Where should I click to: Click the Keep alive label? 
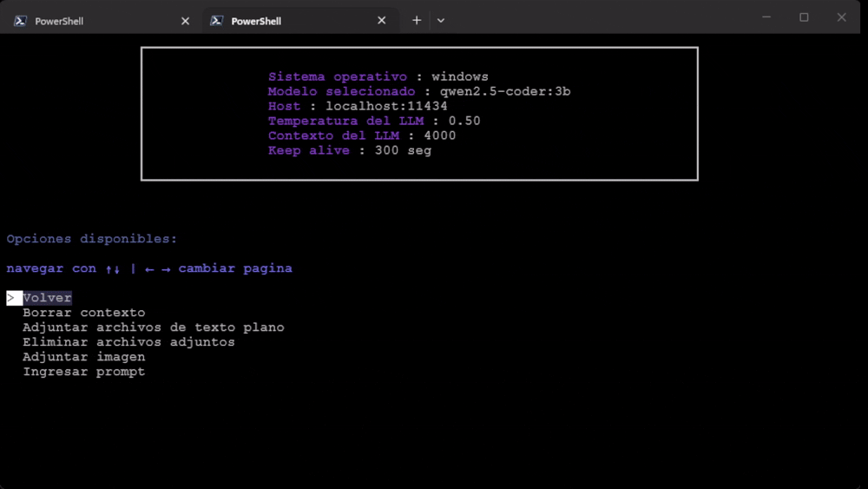pyautogui.click(x=309, y=150)
